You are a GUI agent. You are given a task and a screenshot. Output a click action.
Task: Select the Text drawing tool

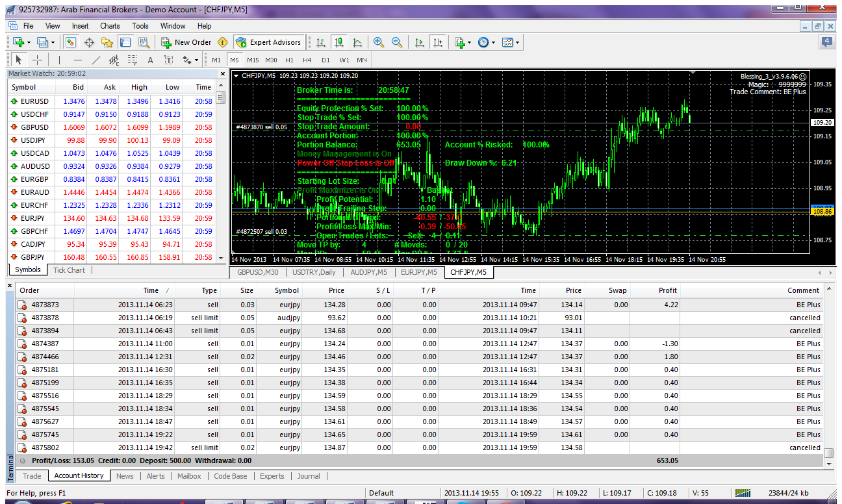[x=151, y=60]
